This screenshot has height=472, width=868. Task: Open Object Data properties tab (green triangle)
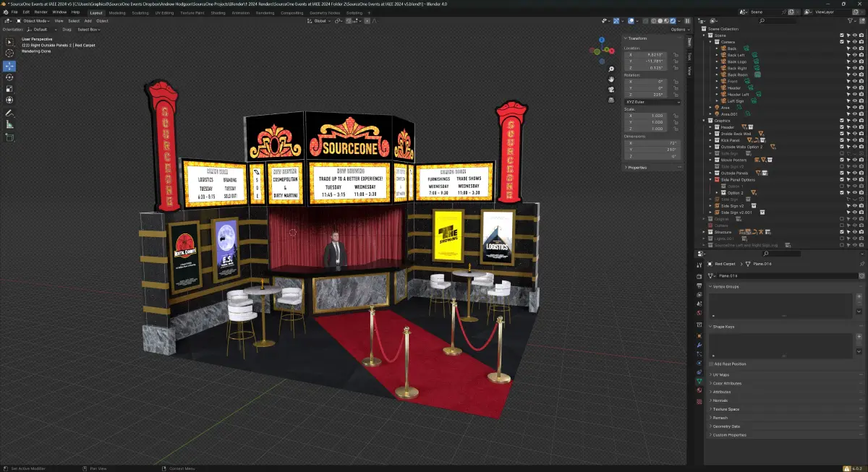click(699, 380)
